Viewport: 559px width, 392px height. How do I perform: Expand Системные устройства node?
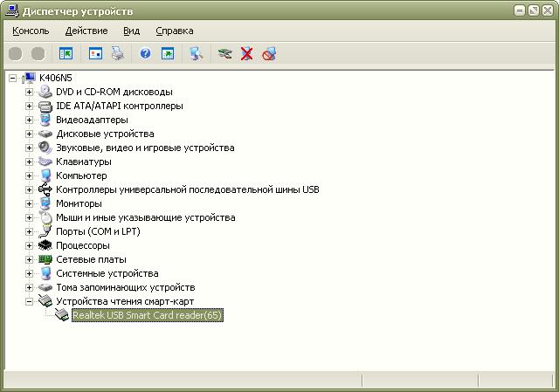(x=29, y=273)
